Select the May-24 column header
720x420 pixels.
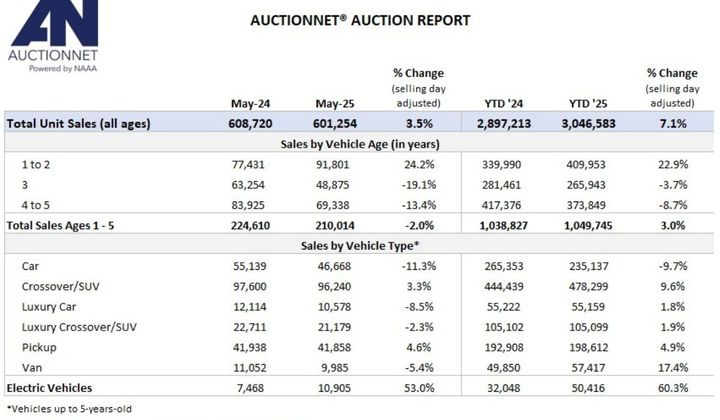pyautogui.click(x=250, y=103)
